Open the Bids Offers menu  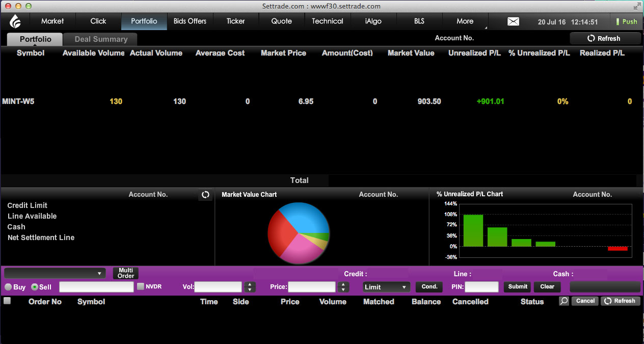click(x=190, y=21)
